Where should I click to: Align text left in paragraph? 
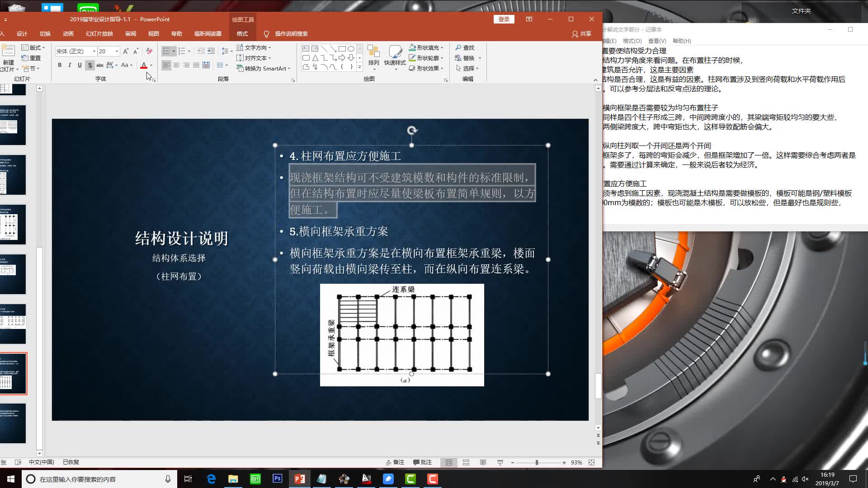point(166,65)
